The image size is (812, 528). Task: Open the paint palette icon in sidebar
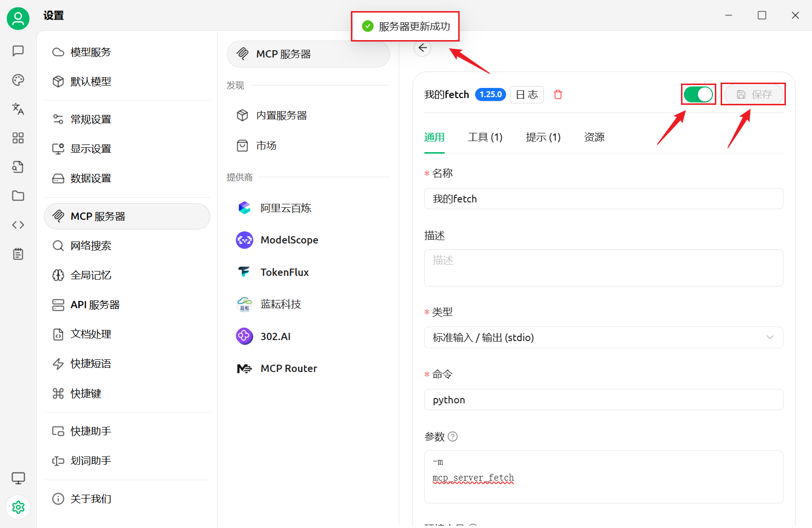[x=18, y=80]
